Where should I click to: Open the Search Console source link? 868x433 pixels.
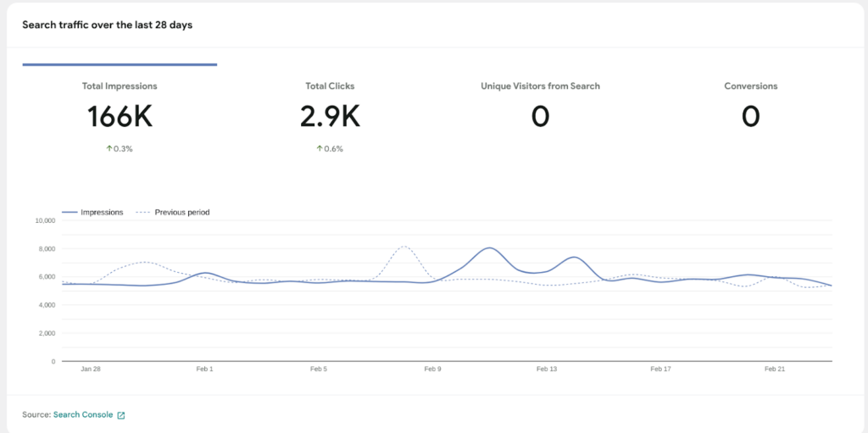click(82, 415)
